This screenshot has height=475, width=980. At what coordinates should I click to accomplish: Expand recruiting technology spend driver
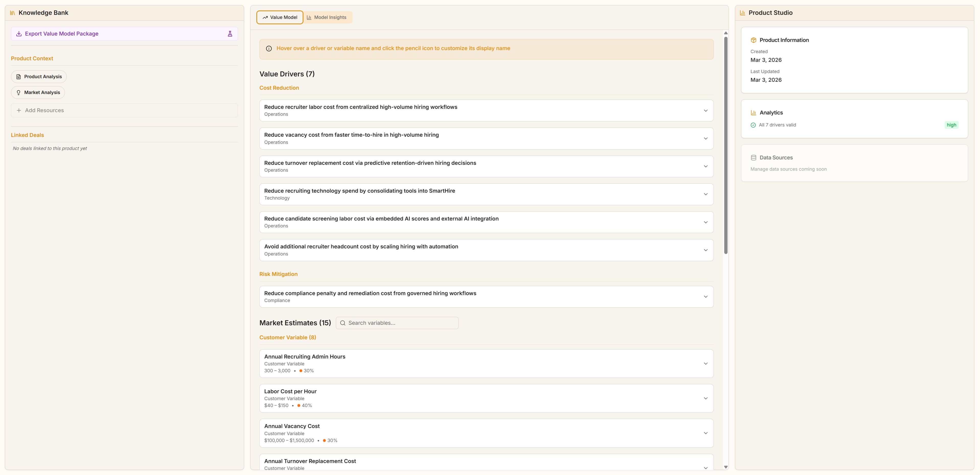(x=705, y=194)
